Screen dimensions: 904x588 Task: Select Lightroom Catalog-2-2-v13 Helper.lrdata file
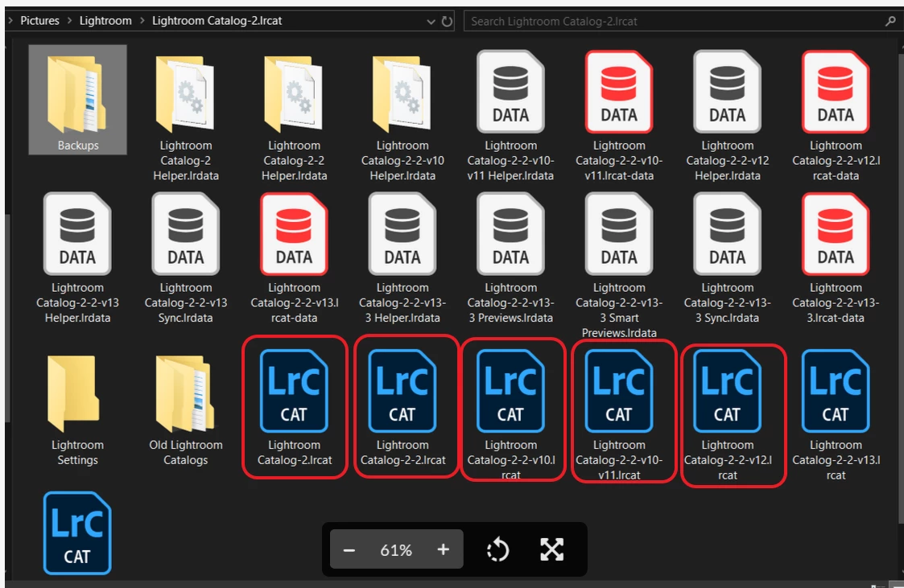pos(77,259)
